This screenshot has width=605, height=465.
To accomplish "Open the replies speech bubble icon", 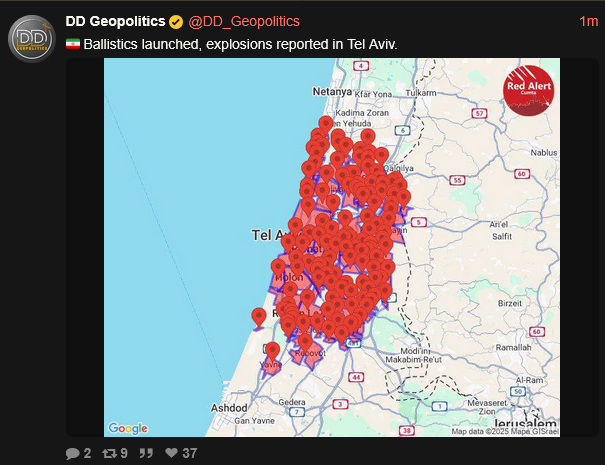I will coord(73,453).
